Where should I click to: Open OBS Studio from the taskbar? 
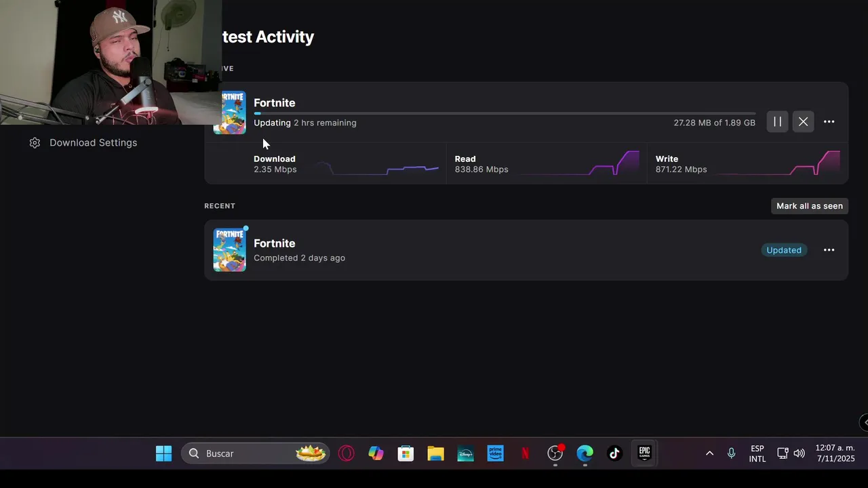(x=555, y=453)
